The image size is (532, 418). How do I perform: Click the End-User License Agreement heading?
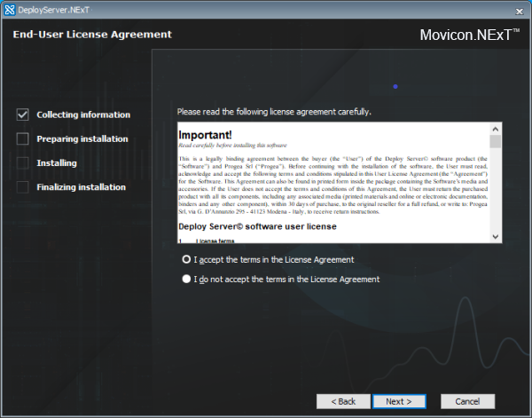(92, 35)
